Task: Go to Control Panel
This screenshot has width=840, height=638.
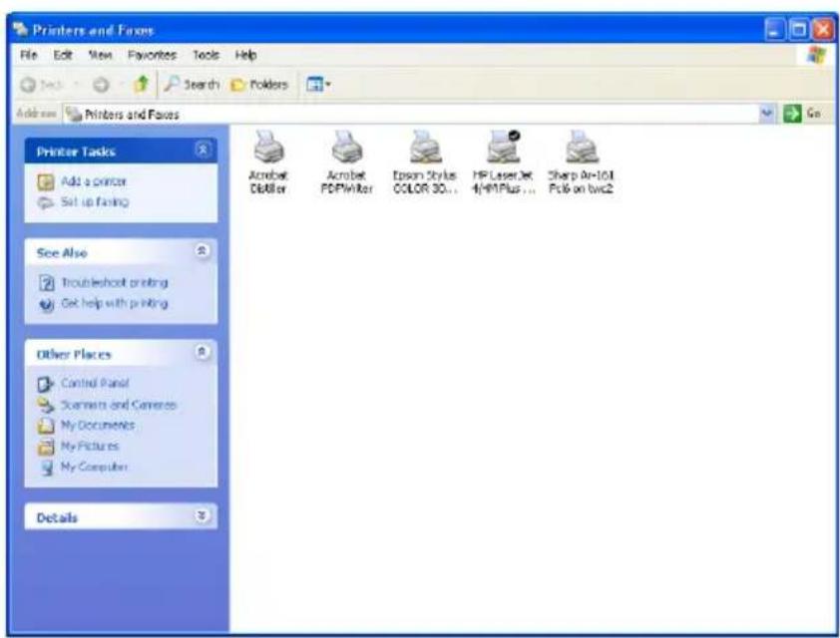Action: [x=95, y=383]
